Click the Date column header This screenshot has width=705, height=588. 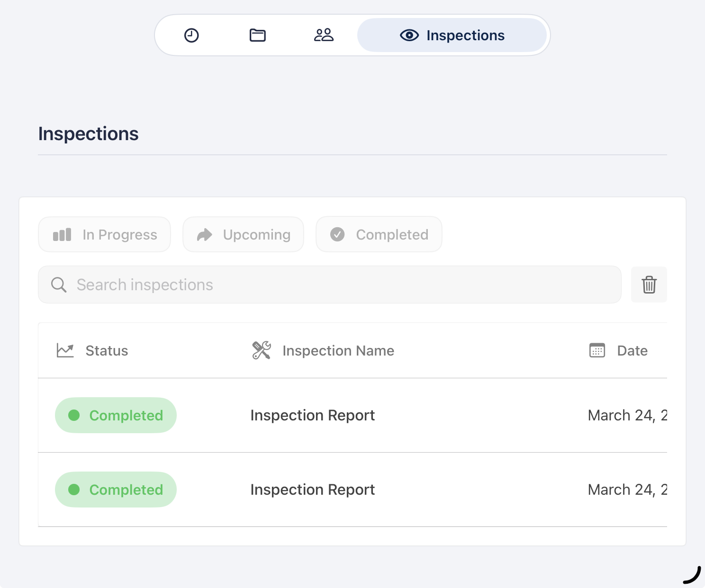632,350
